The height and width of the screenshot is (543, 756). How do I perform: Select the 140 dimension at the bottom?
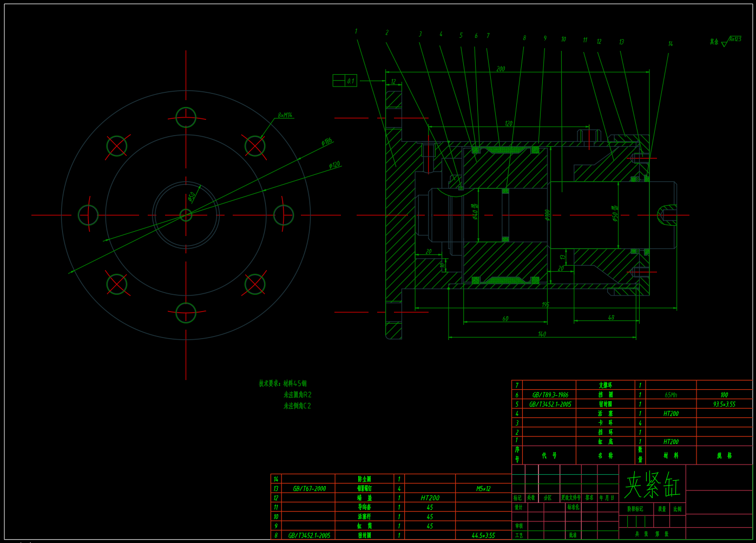pyautogui.click(x=542, y=334)
